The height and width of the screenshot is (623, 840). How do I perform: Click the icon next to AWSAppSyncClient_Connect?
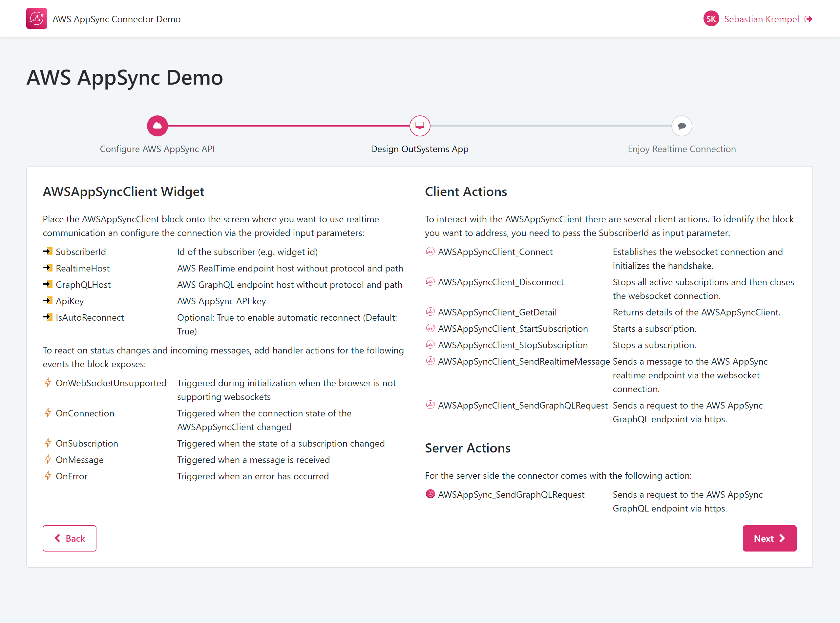point(430,251)
